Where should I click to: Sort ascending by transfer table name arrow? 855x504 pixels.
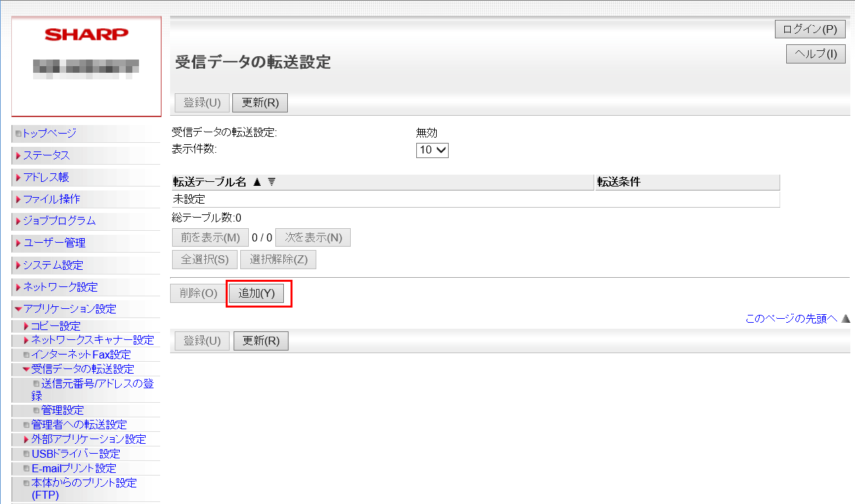pyautogui.click(x=257, y=183)
